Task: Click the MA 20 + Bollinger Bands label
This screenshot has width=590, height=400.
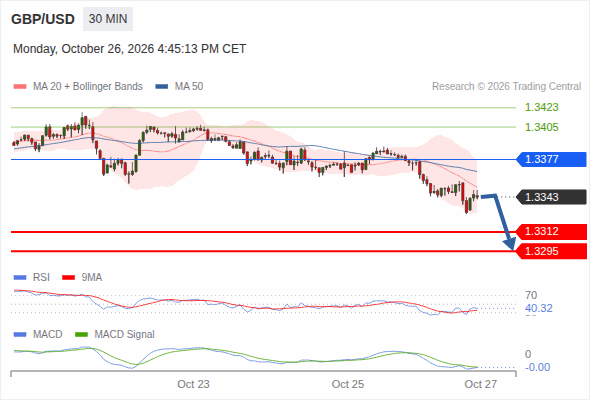Action: 88,87
